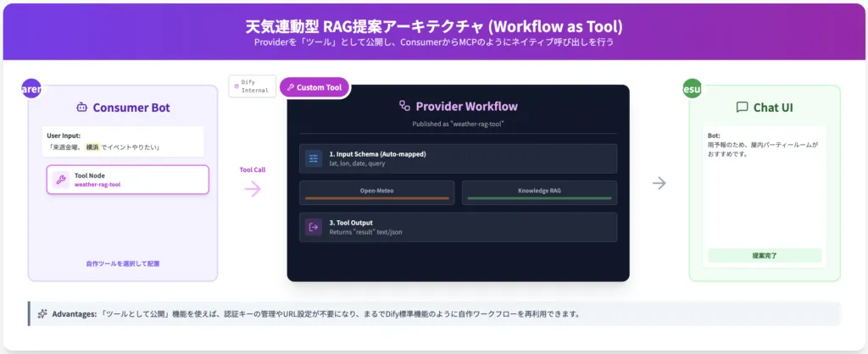Click the User Input: label
This screenshot has width=868, height=354.
(64, 135)
